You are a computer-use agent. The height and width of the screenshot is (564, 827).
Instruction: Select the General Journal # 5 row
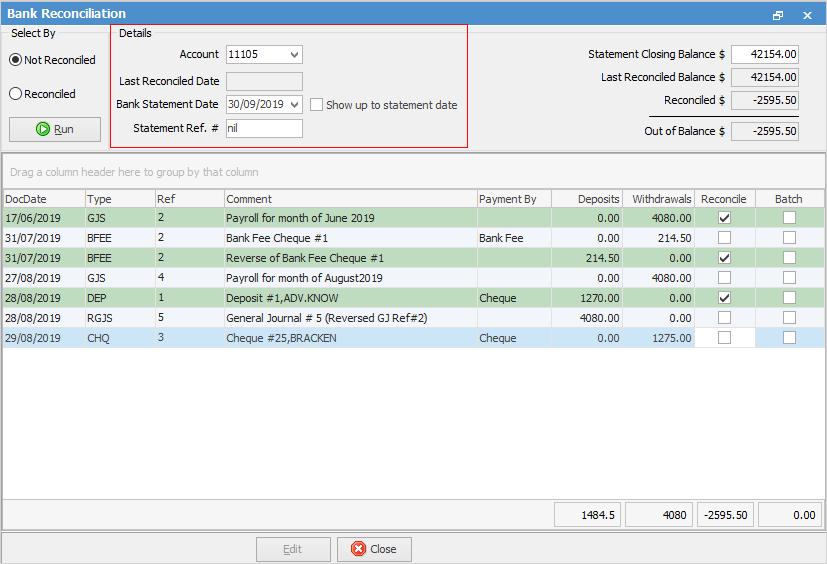tap(350, 318)
